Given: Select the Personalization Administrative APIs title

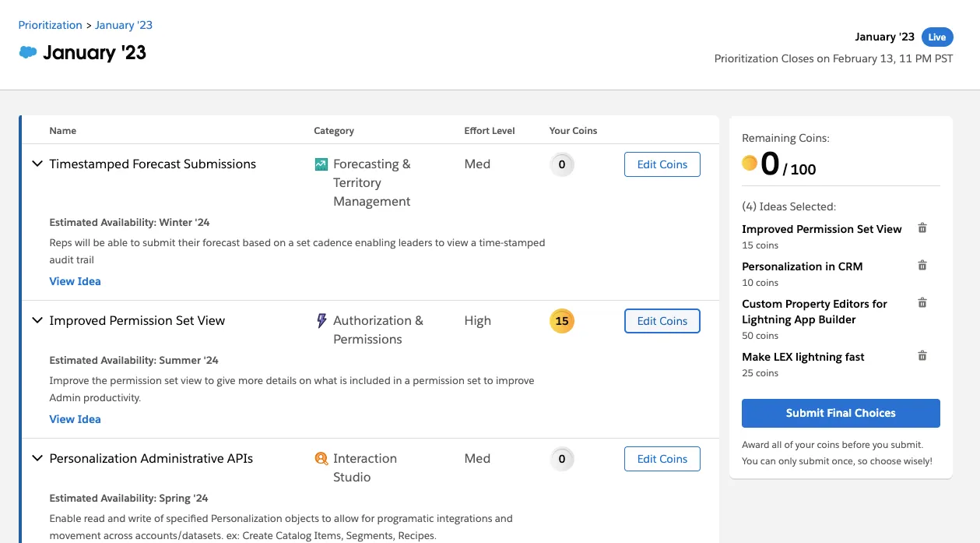Looking at the screenshot, I should (x=151, y=459).
